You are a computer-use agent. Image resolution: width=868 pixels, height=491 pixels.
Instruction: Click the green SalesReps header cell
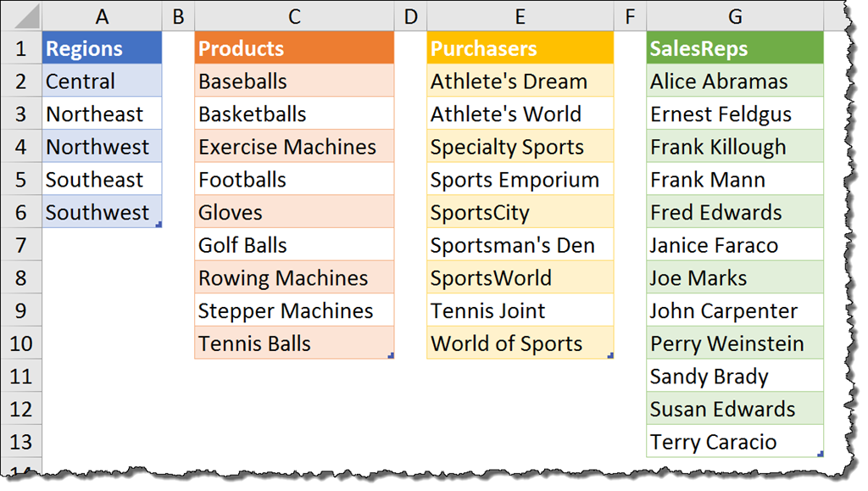pyautogui.click(x=735, y=48)
